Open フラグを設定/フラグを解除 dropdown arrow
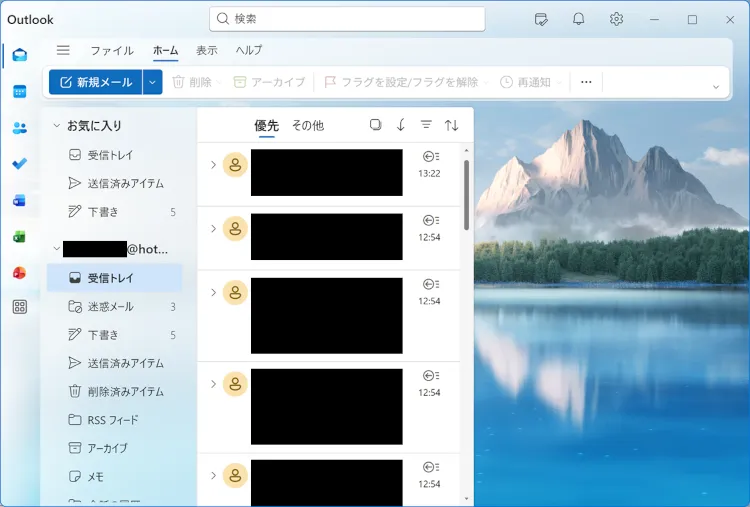Screen dimensions: 750x507 [486, 83]
